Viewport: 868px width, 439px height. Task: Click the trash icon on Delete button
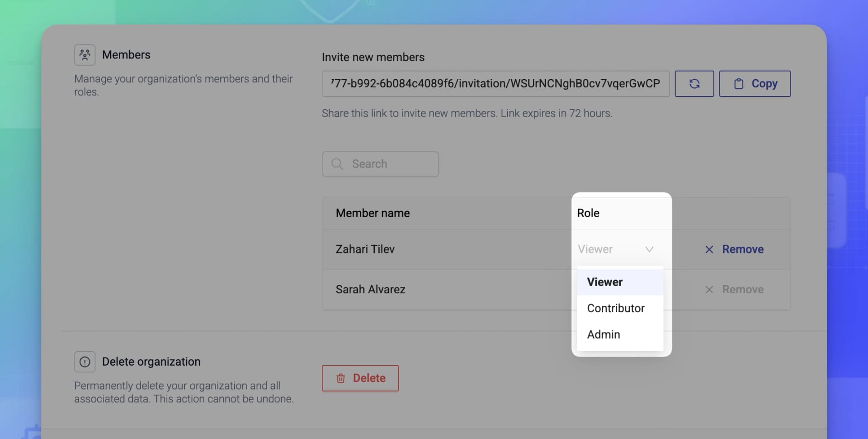click(x=341, y=378)
